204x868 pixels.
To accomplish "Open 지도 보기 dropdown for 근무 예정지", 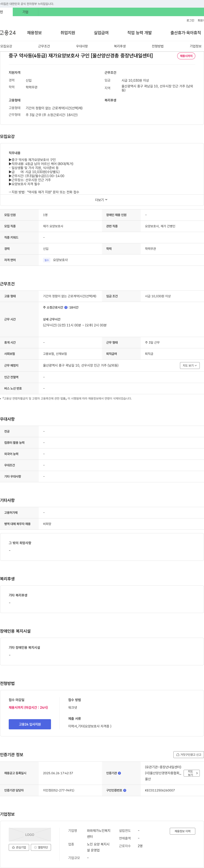I will click(x=190, y=365).
